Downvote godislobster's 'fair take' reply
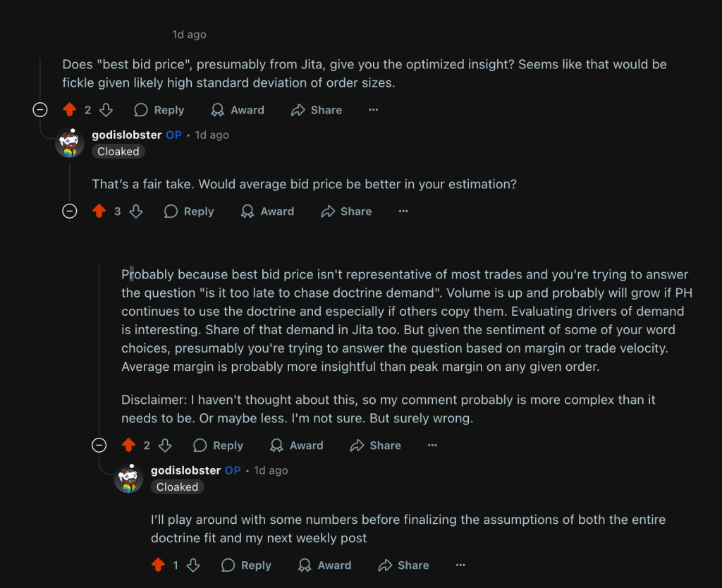 pos(136,212)
